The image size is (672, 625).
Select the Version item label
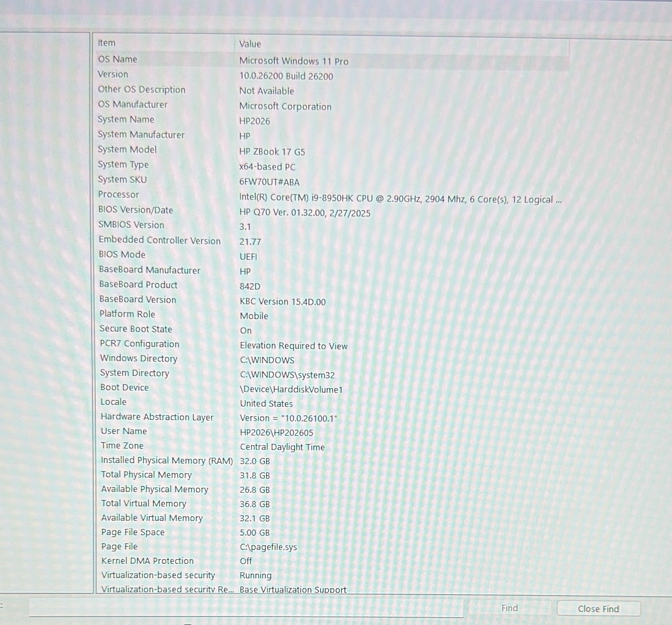point(113,74)
